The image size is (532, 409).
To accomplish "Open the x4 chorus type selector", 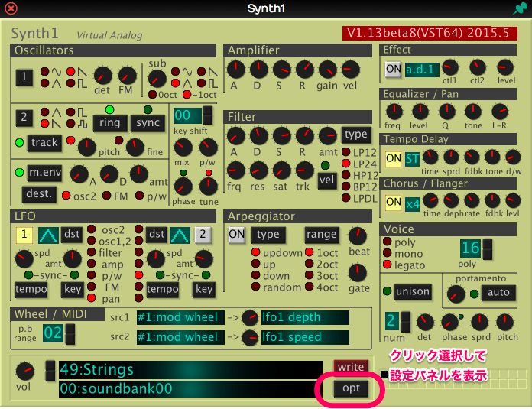I will [x=412, y=204].
